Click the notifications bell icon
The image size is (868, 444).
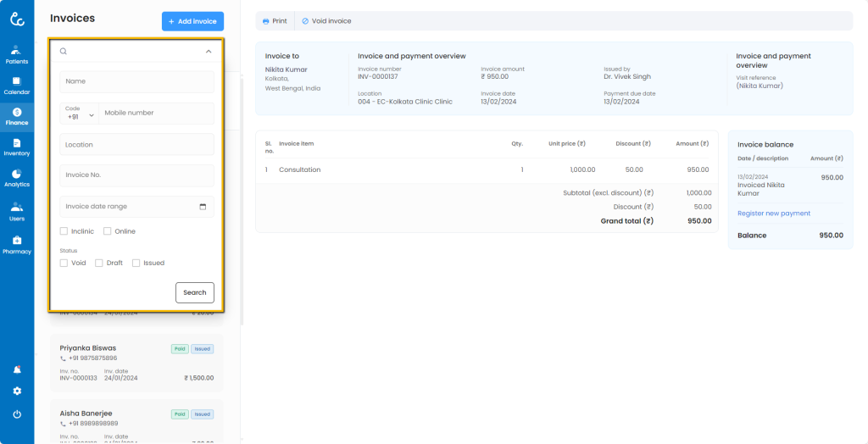[x=17, y=370]
